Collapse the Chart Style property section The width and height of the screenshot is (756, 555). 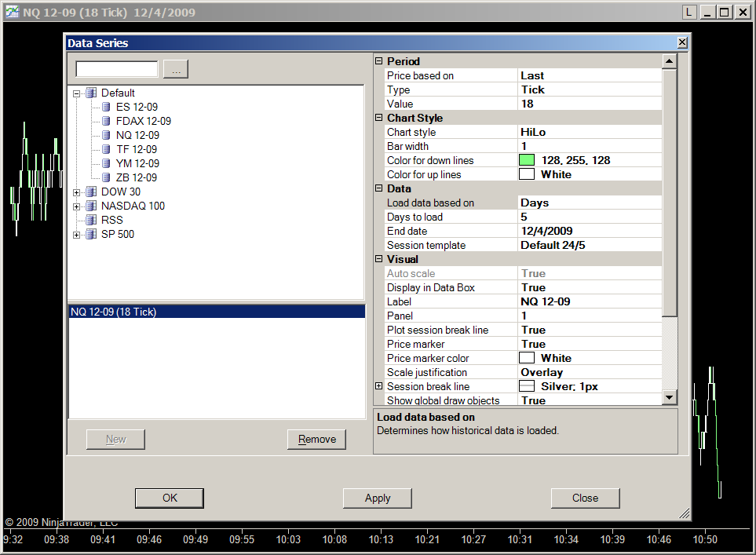tap(379, 118)
